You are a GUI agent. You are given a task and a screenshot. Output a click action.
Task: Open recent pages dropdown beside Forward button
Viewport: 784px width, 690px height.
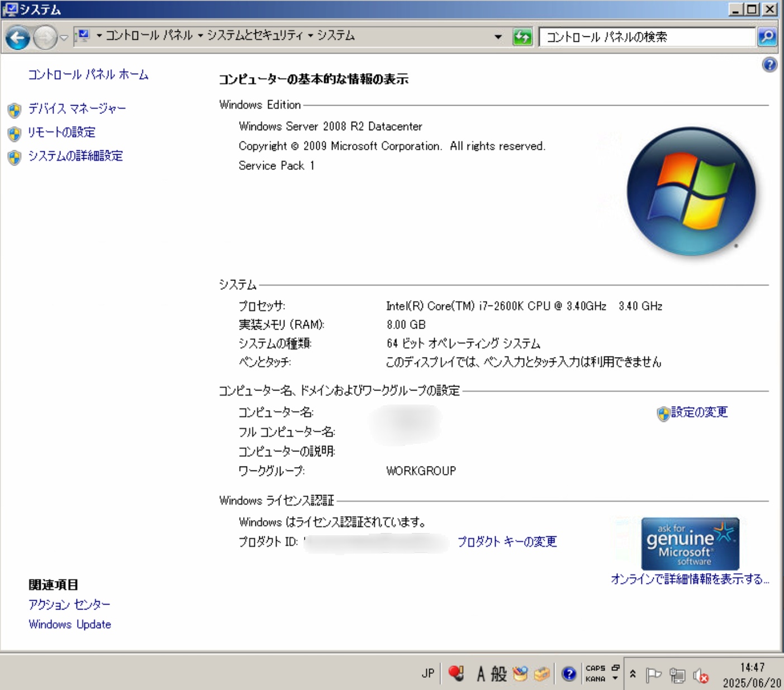[x=64, y=38]
